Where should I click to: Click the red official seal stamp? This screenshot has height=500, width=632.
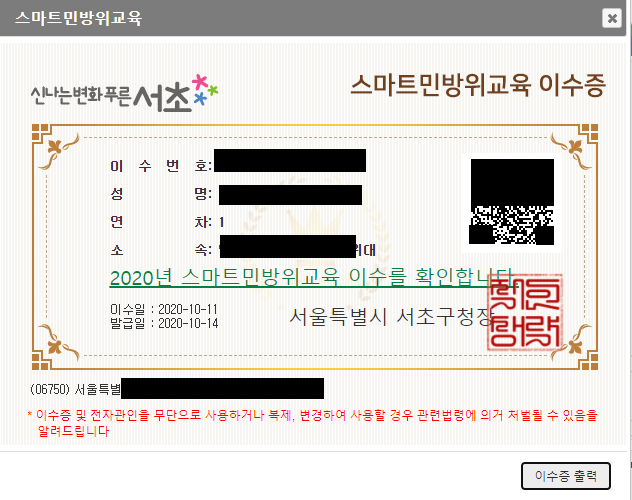[x=524, y=313]
